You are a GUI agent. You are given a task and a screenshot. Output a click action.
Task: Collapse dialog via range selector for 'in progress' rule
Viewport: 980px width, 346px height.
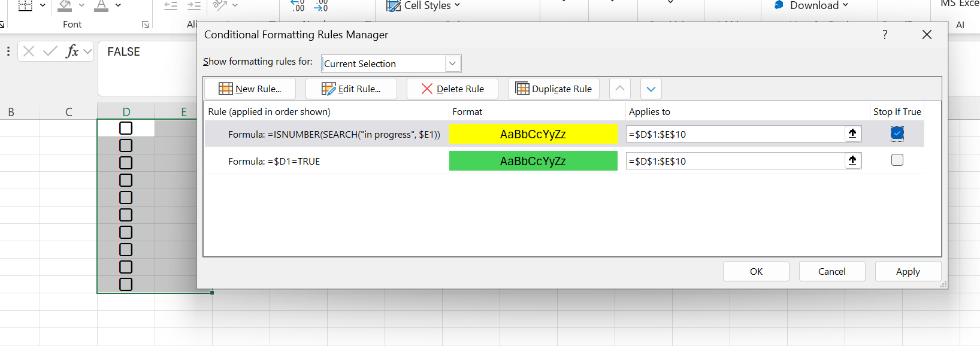[852, 133]
